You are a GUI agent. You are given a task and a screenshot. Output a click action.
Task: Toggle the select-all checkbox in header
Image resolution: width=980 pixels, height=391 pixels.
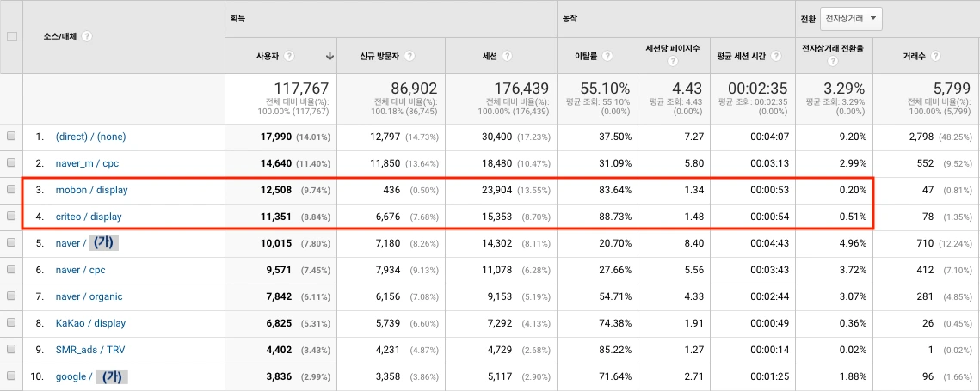click(x=12, y=36)
